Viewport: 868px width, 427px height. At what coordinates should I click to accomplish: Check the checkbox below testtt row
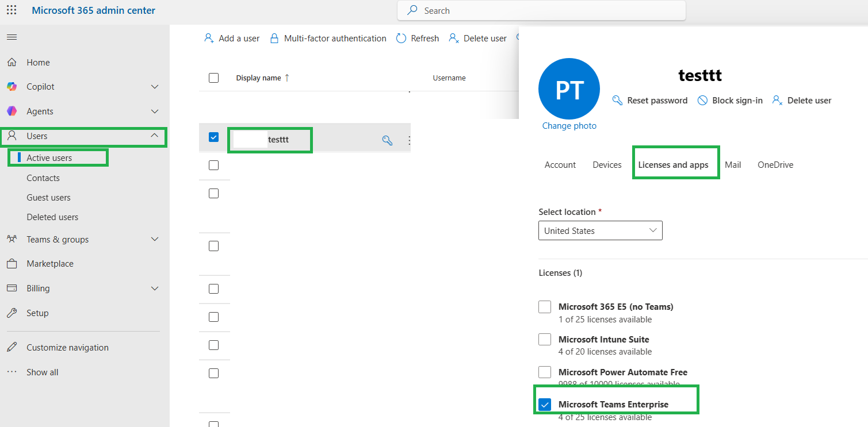(213, 165)
